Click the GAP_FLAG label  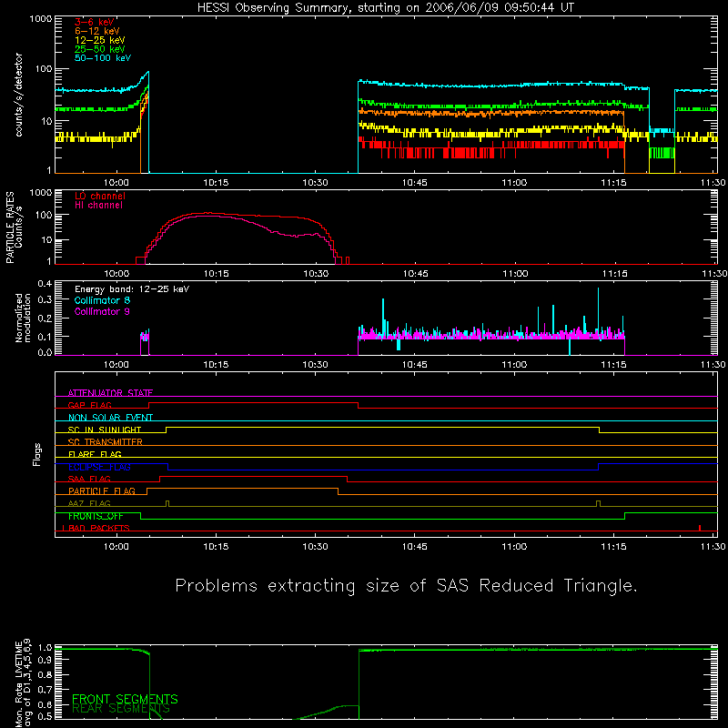pyautogui.click(x=89, y=405)
